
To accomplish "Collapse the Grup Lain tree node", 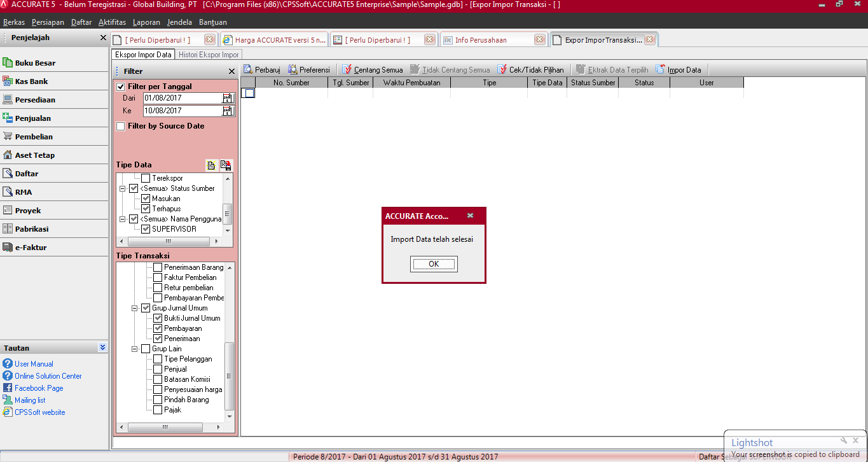I will click(135, 349).
